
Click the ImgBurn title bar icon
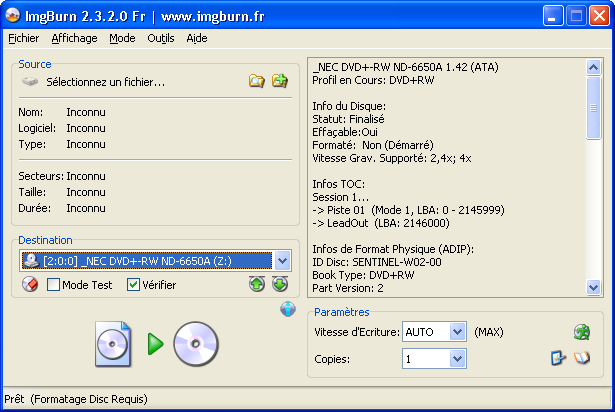[x=13, y=16]
